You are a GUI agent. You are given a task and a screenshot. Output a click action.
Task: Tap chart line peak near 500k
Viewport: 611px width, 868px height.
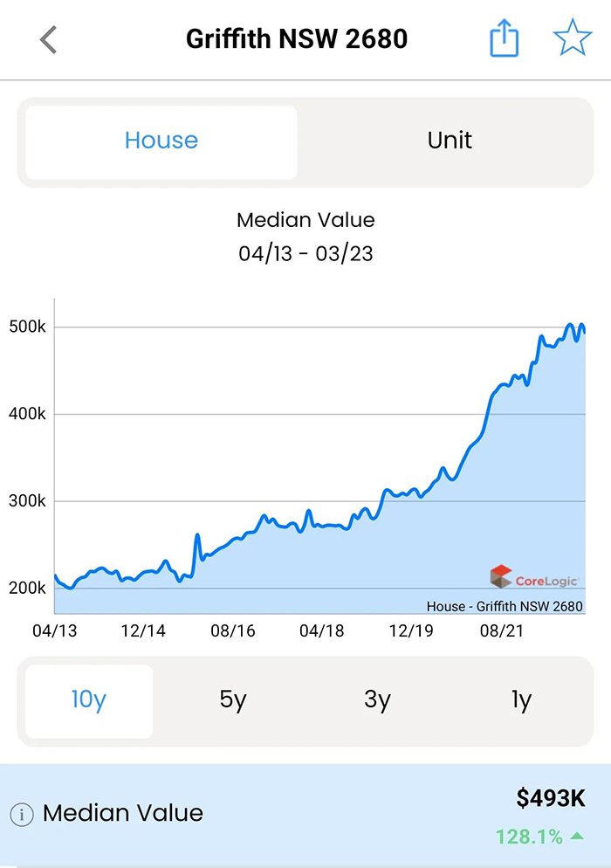(x=569, y=326)
